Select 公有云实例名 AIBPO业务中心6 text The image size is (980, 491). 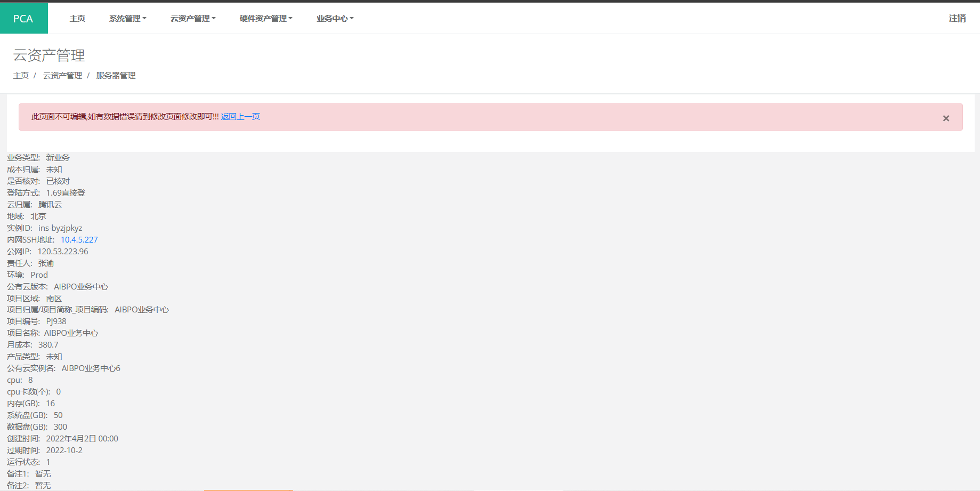pos(91,368)
